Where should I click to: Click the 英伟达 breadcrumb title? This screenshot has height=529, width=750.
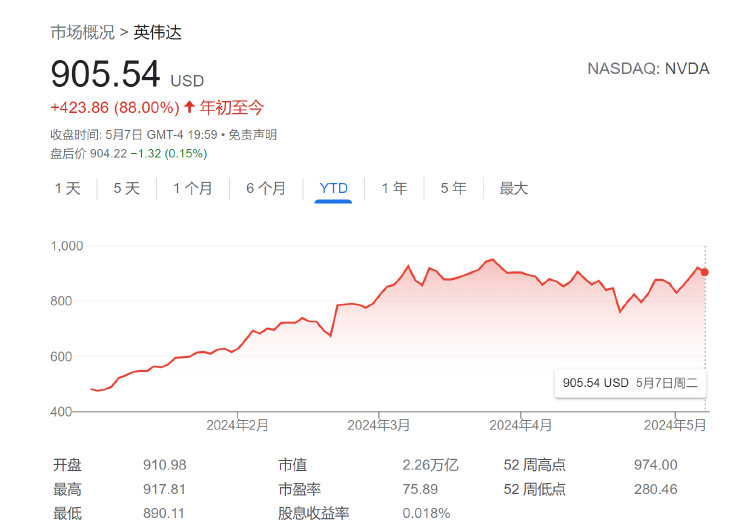coord(158,33)
